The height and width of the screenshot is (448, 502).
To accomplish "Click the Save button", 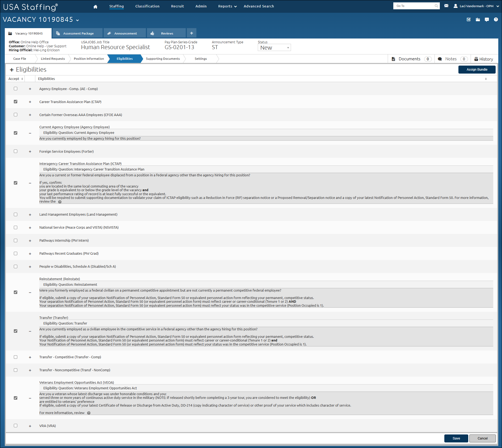I will pos(456,438).
